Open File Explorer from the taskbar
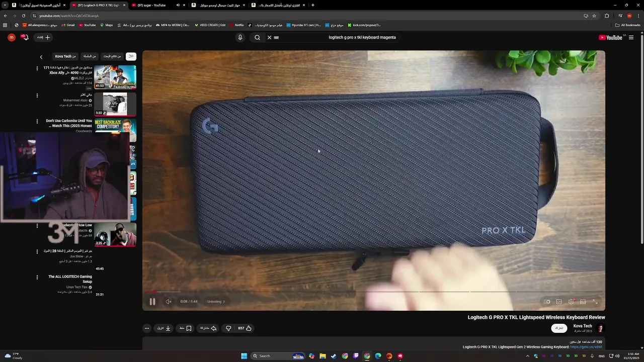The image size is (644, 362). pos(323,356)
